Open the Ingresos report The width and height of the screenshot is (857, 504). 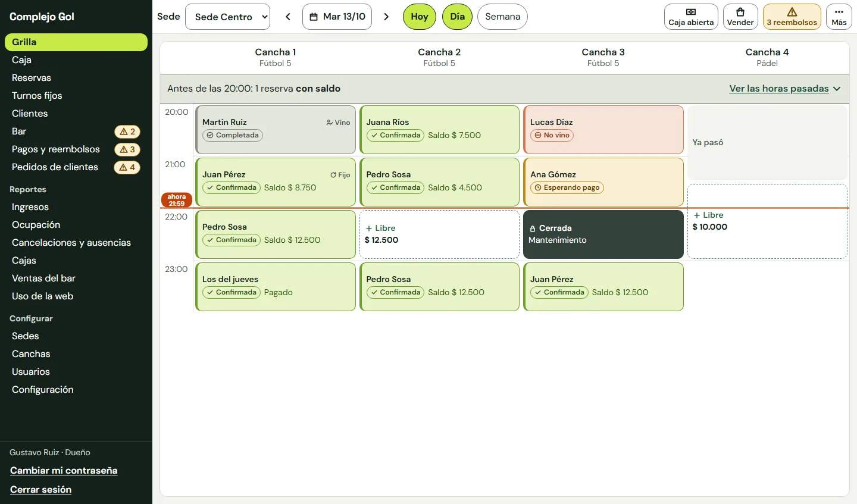[x=76, y=207]
